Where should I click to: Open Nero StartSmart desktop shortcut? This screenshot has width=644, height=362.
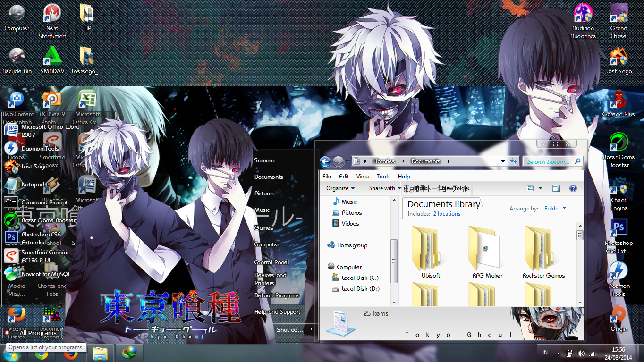click(x=52, y=21)
